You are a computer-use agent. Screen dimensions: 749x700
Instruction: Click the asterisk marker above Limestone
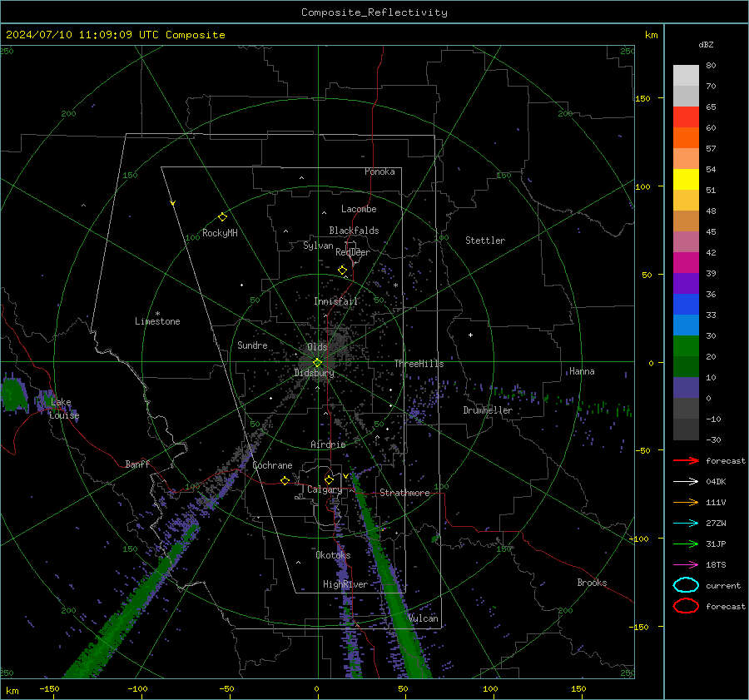coord(157,314)
